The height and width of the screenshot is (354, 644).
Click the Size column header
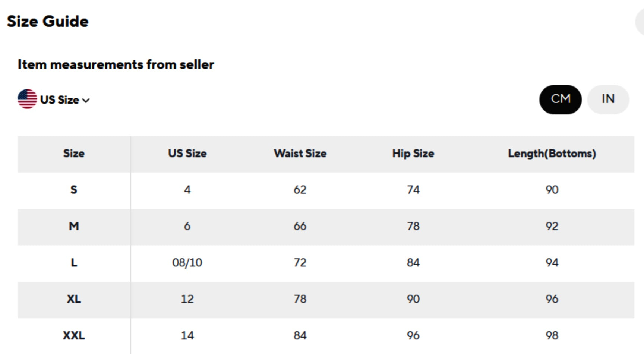point(74,154)
